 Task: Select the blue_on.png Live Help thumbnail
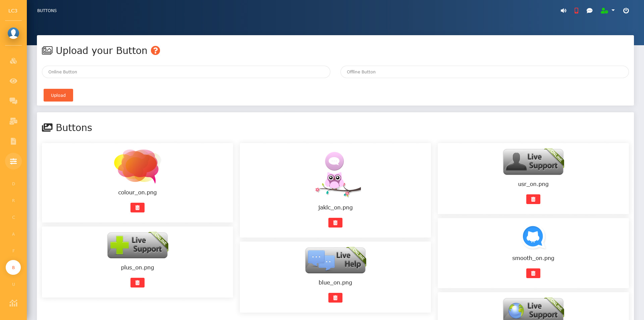point(335,260)
